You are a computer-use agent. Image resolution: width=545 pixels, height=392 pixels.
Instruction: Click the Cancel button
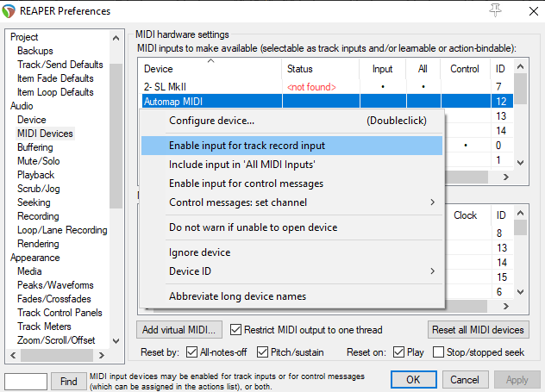(465, 379)
